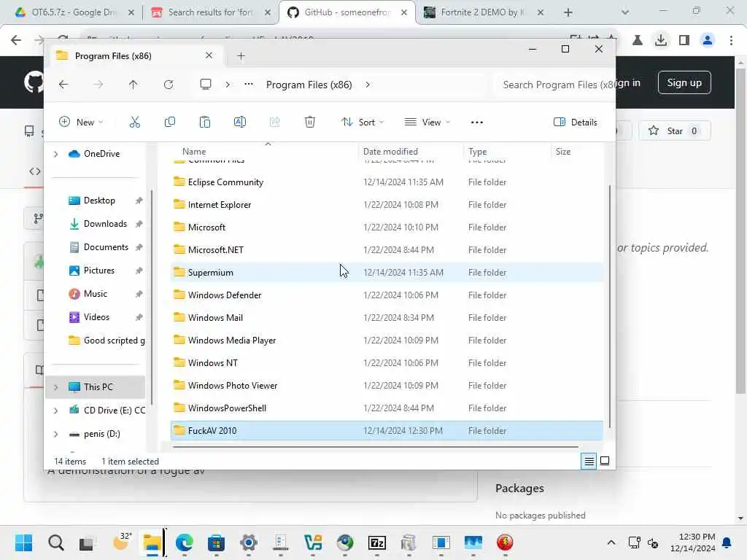
Task: Select the Eclipse Community folder
Action: pos(387,182)
